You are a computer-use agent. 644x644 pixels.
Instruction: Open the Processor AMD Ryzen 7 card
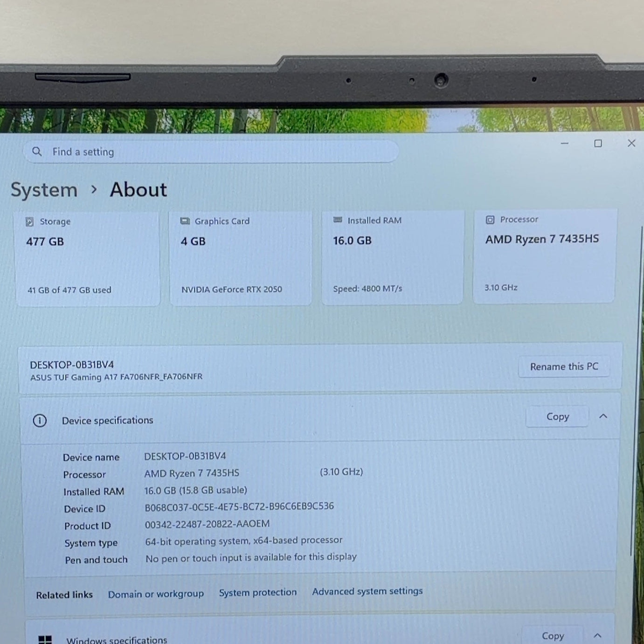point(545,256)
